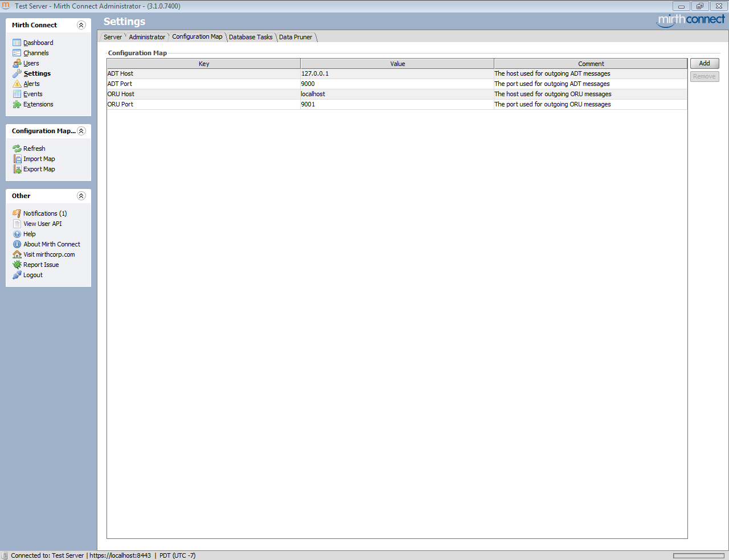Click the Events icon

(x=17, y=94)
